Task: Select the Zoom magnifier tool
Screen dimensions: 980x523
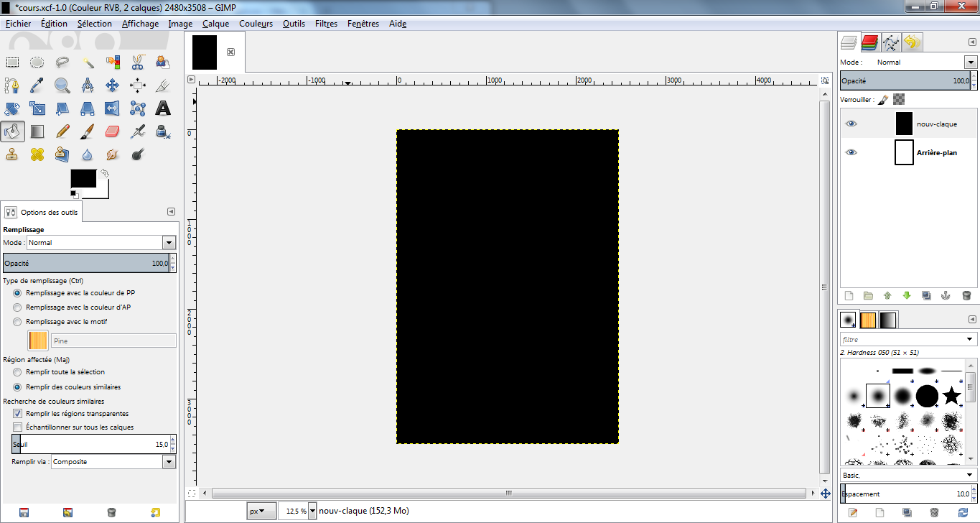Action: (62, 85)
